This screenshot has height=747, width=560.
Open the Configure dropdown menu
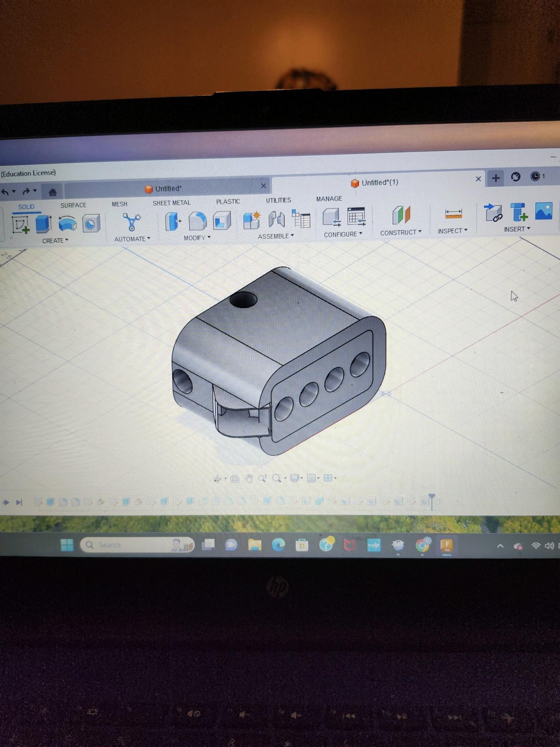343,234
